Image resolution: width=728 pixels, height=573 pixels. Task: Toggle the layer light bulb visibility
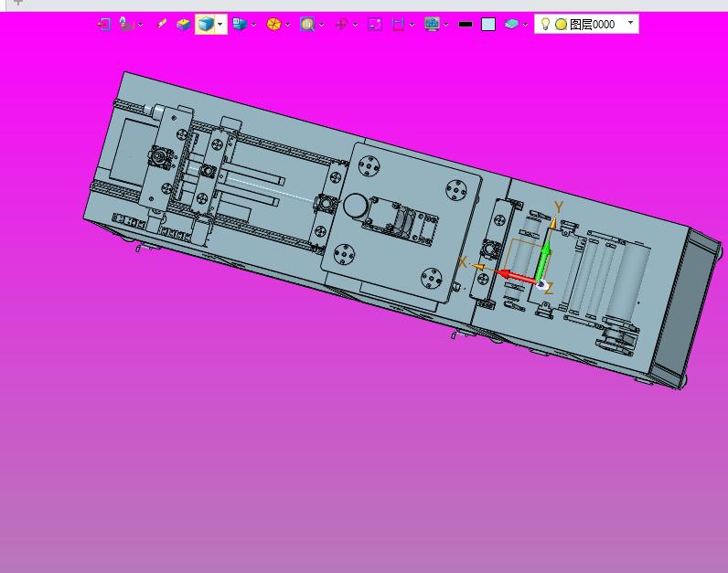click(545, 24)
